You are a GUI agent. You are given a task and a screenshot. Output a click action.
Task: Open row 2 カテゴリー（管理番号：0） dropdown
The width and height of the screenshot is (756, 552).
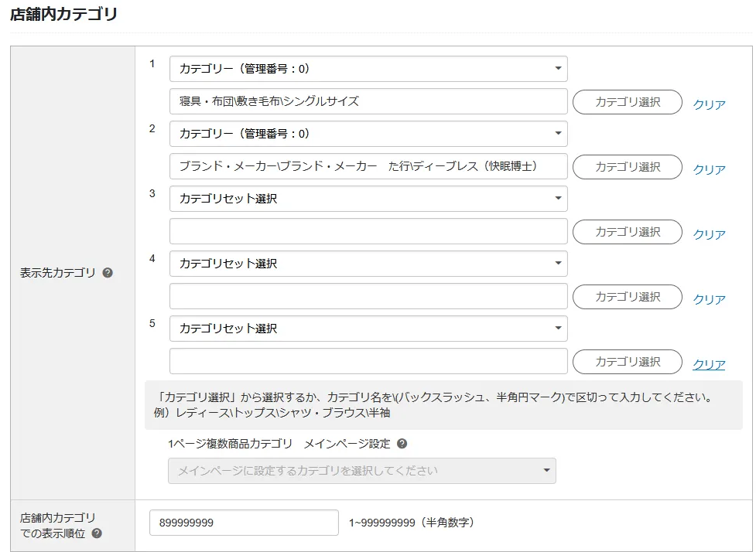(368, 134)
